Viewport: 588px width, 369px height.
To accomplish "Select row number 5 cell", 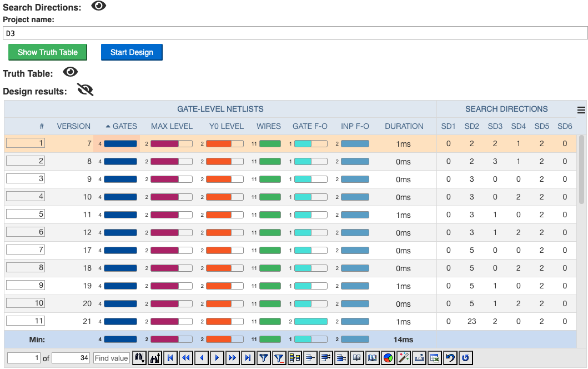I will pos(26,215).
